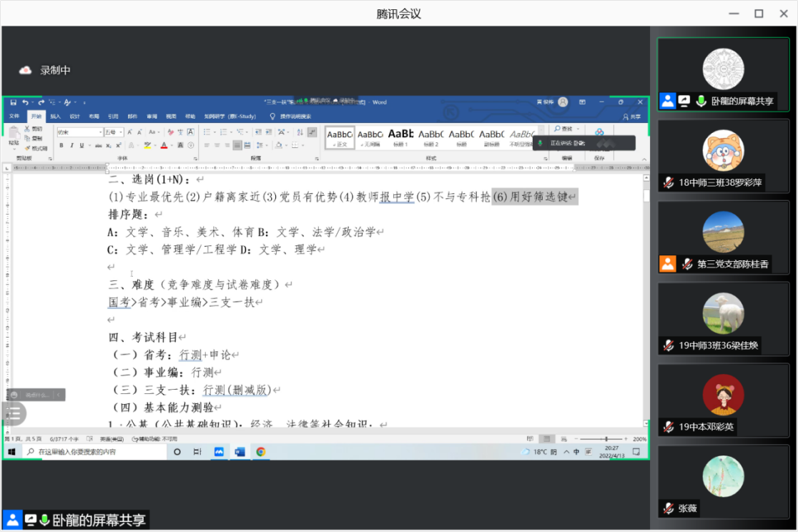This screenshot has height=532, width=798.
Task: Click the Save icon in Word's quick access toolbar
Action: 14,102
